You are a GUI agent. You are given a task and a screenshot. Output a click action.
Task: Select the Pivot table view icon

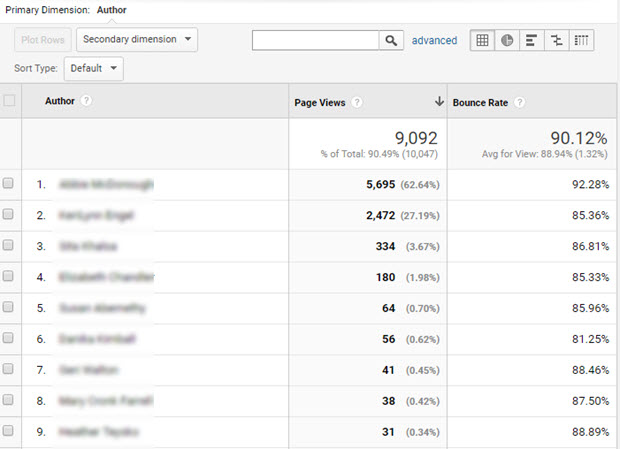(582, 41)
